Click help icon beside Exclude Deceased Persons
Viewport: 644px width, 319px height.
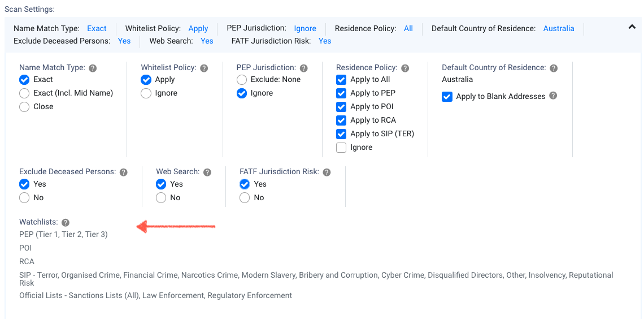click(x=123, y=172)
